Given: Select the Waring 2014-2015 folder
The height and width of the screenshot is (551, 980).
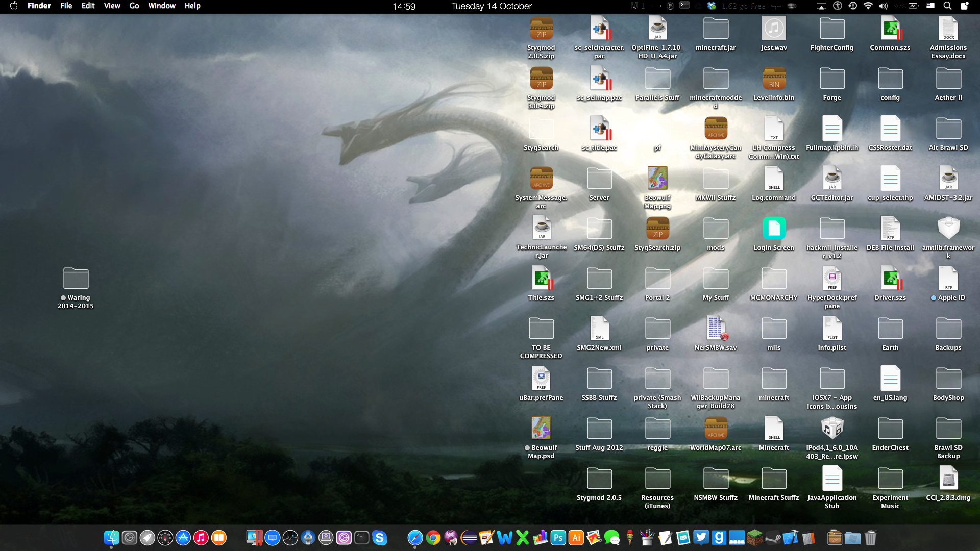Looking at the screenshot, I should [x=76, y=279].
